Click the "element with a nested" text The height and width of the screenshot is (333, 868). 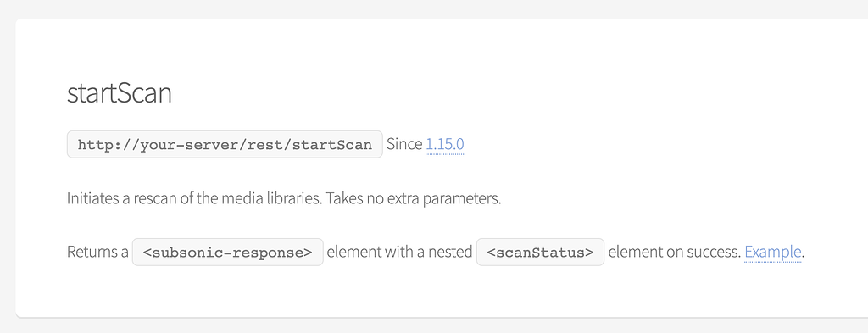400,253
